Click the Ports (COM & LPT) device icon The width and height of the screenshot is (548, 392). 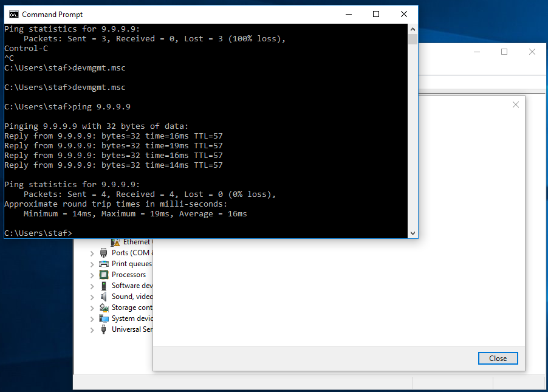pyautogui.click(x=103, y=253)
